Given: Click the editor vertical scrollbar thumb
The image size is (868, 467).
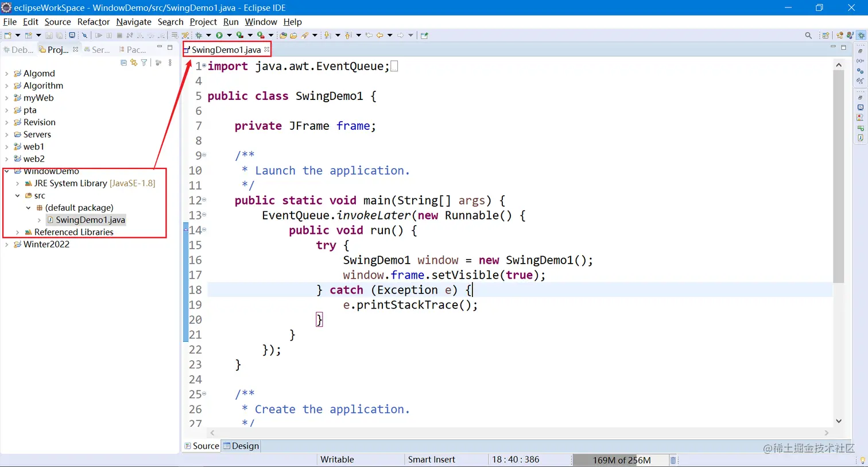Looking at the screenshot, I should click(839, 176).
